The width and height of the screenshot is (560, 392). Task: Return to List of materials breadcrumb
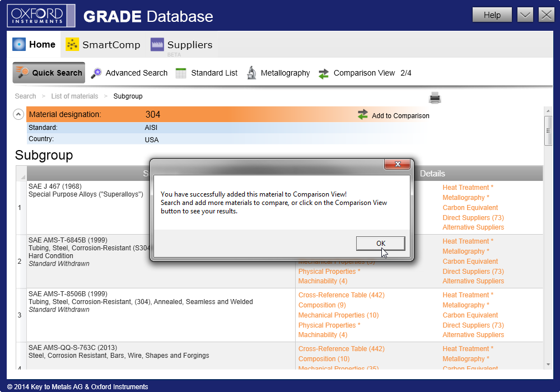[x=74, y=96]
